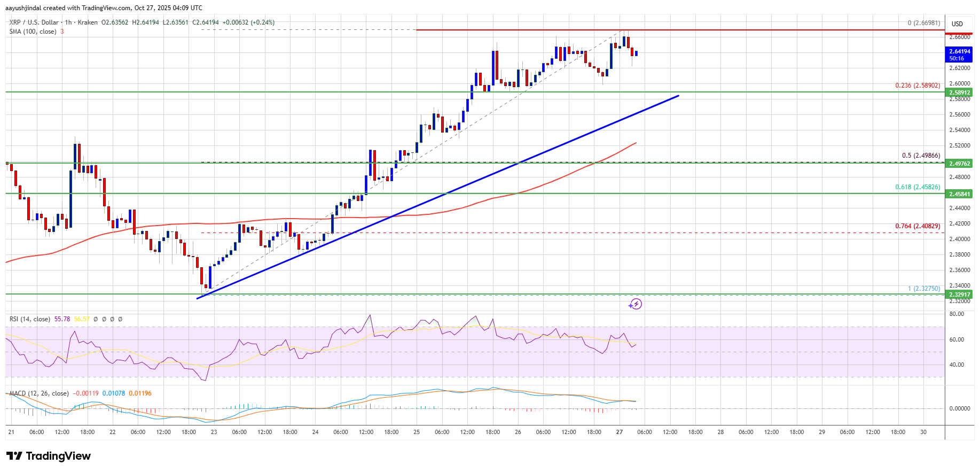Click the green 2.32917 price axis tag
Viewport: 980px width, 472px height.
point(960,295)
